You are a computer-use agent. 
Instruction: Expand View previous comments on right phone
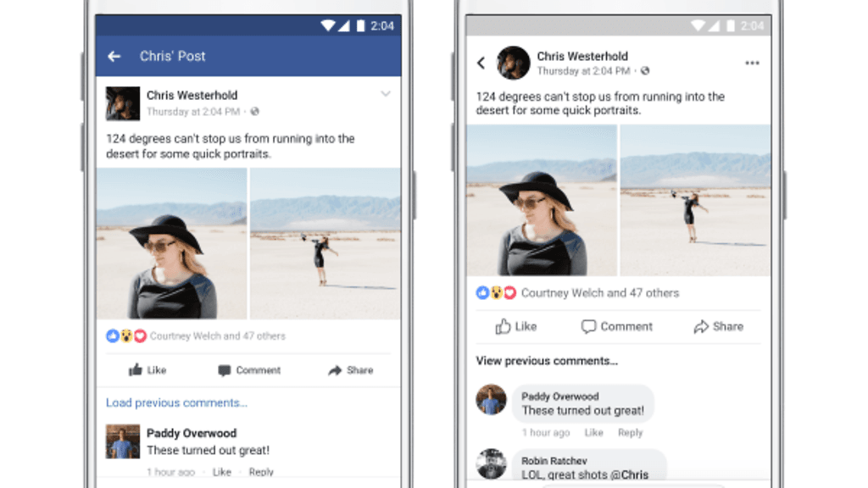547,361
